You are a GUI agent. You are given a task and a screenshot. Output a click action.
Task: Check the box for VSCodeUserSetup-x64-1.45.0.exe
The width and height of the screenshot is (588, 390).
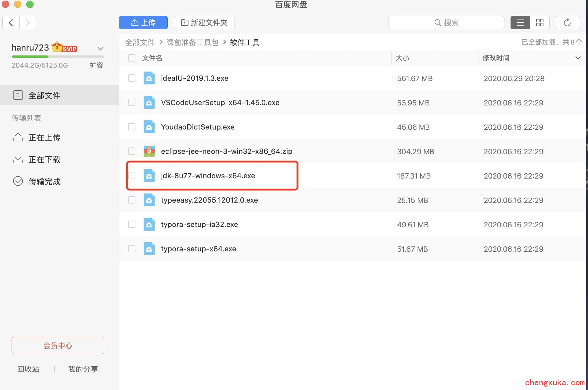[x=132, y=102]
